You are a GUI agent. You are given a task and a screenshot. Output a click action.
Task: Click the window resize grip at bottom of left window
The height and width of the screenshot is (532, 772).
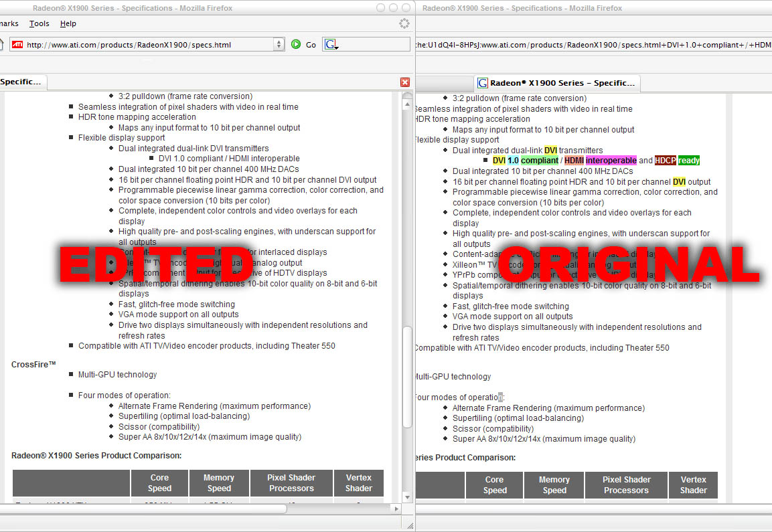click(410, 525)
